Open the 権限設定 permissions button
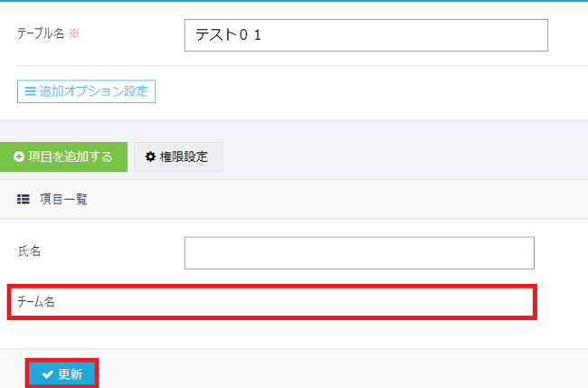This screenshot has height=388, width=588. (178, 156)
